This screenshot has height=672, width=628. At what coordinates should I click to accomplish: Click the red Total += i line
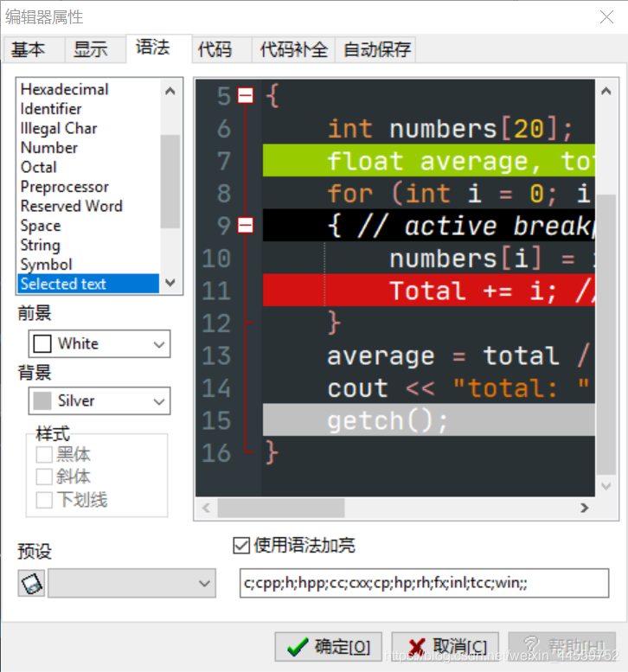click(x=429, y=290)
